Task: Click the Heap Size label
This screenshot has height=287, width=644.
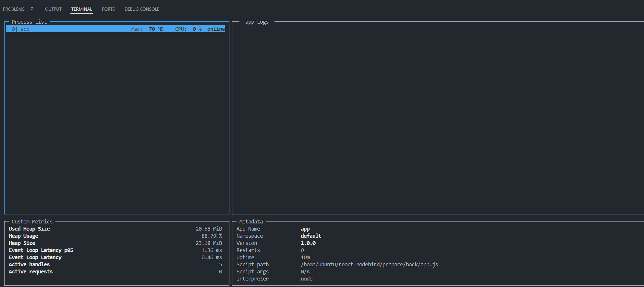Action: tap(22, 243)
